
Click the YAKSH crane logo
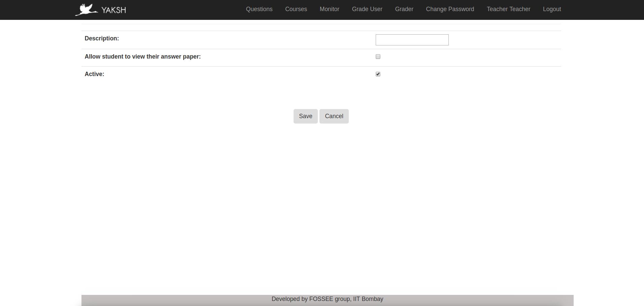tap(87, 10)
